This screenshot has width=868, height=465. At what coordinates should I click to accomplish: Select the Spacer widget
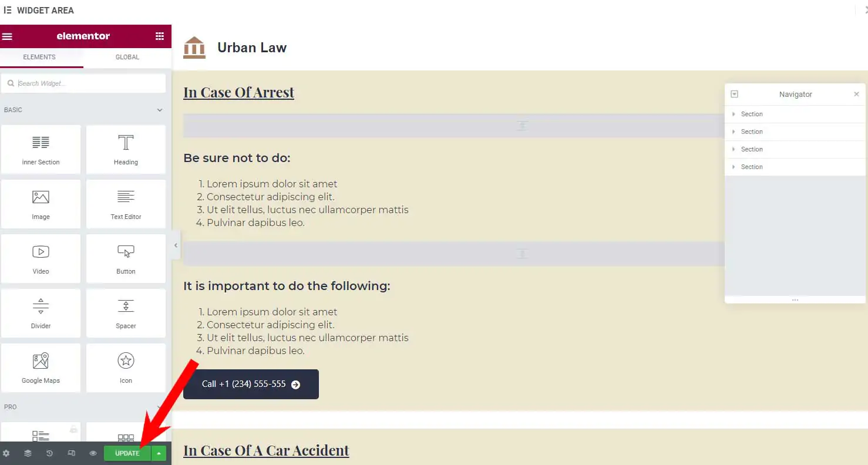[x=126, y=313]
